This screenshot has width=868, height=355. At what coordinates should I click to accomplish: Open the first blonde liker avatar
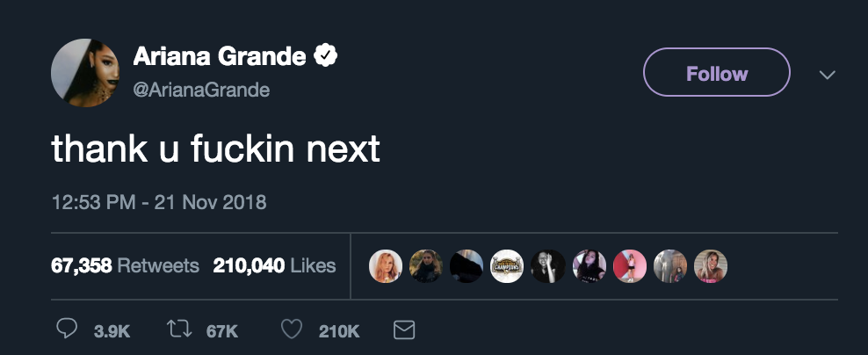[x=386, y=266]
